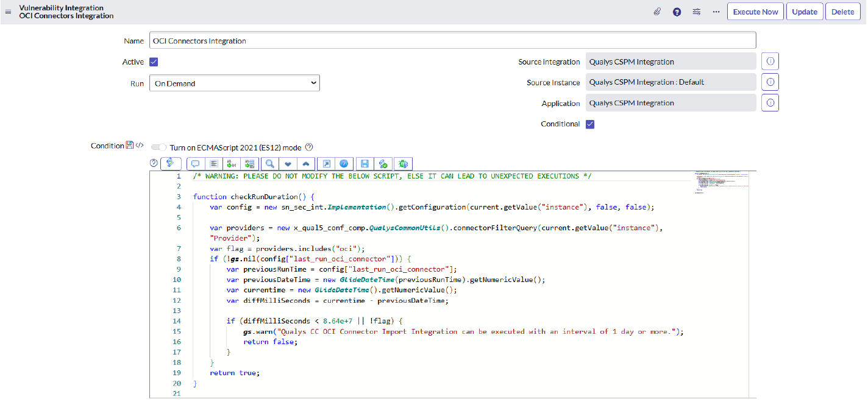Image resolution: width=868 pixels, height=402 pixels.
Task: Click the Execute Now button
Action: 755,12
